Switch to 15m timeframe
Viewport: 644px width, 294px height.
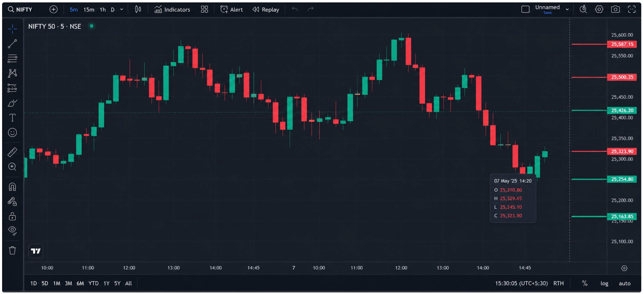(x=89, y=10)
